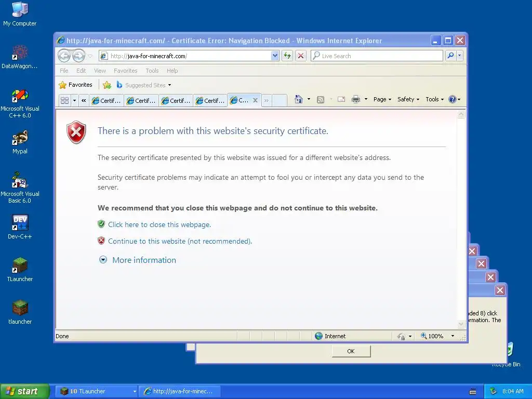Open the Quick Tabs grid icon

[x=64, y=100]
